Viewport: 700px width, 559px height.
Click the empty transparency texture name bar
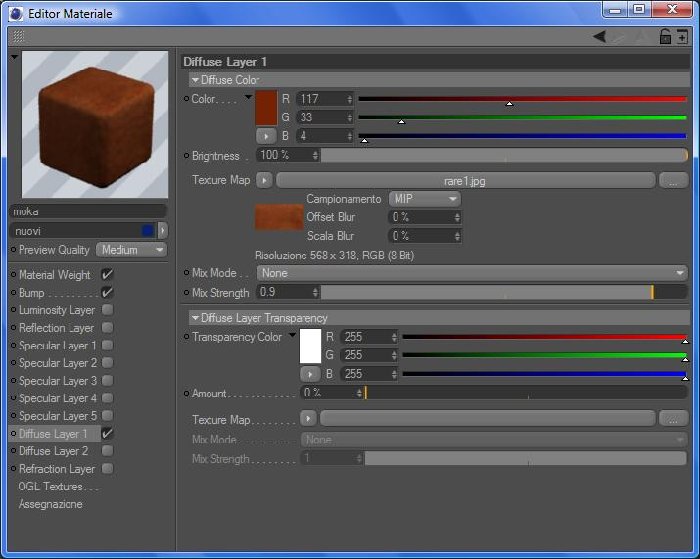point(488,419)
